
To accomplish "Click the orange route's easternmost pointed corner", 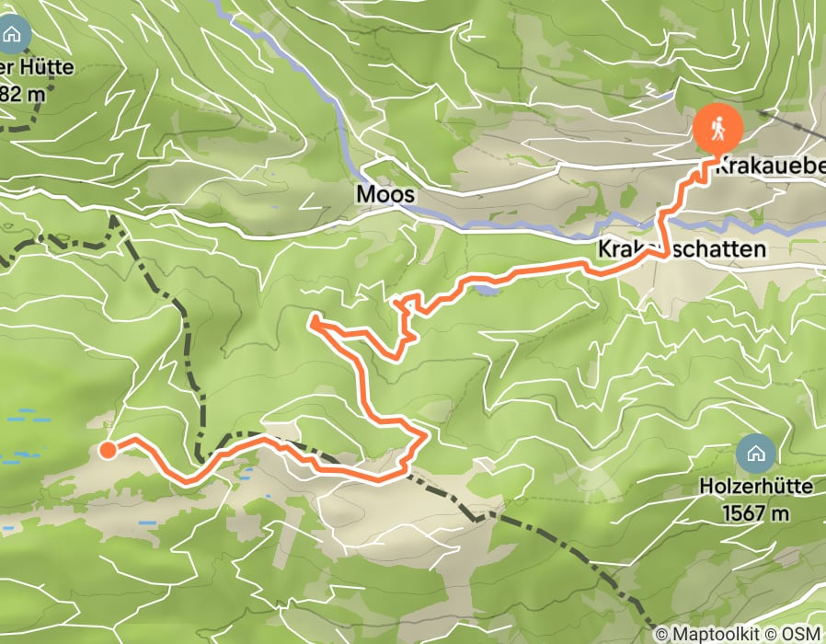I will [x=425, y=435].
